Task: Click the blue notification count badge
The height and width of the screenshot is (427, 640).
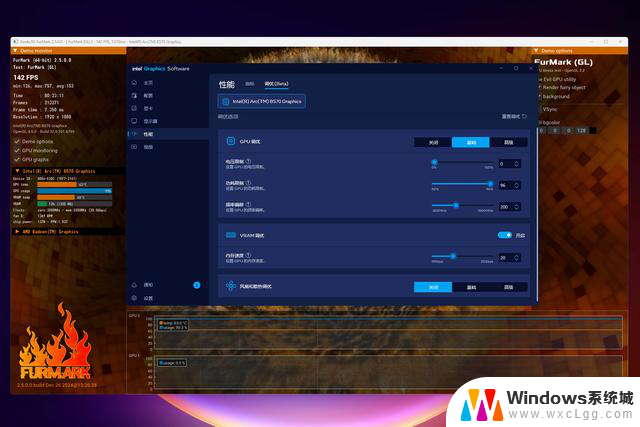Action: pyautogui.click(x=196, y=285)
